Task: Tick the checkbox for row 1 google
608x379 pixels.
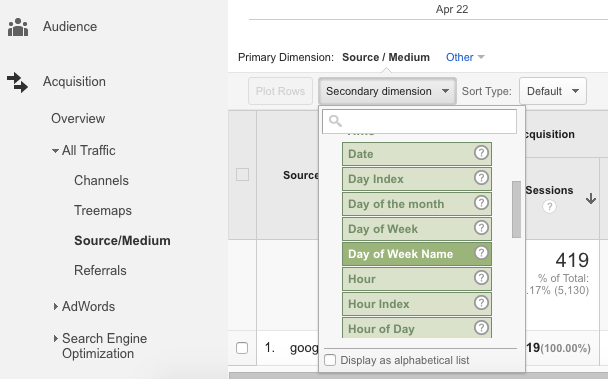Action: 242,348
